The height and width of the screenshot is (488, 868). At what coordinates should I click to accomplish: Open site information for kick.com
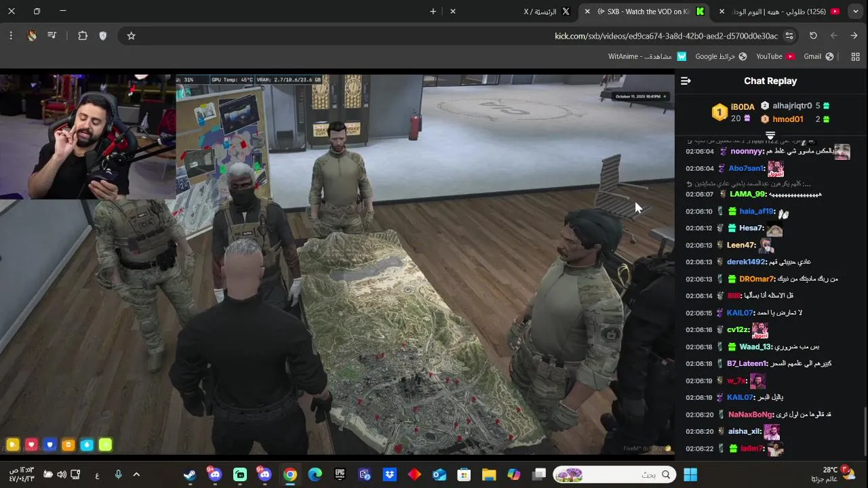789,36
